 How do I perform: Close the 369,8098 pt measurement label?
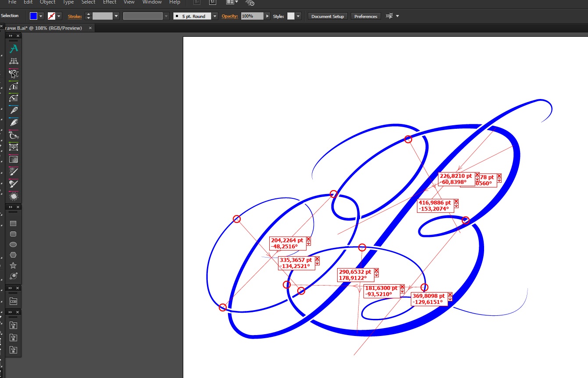[450, 296]
